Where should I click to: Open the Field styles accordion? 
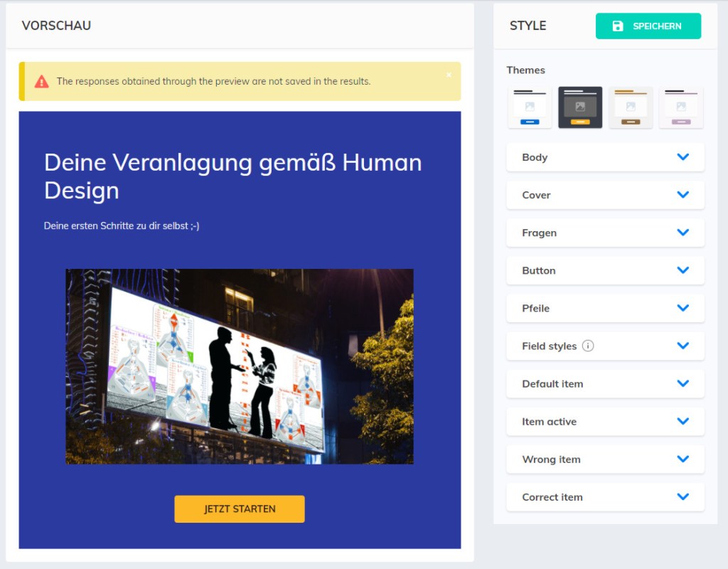point(682,346)
